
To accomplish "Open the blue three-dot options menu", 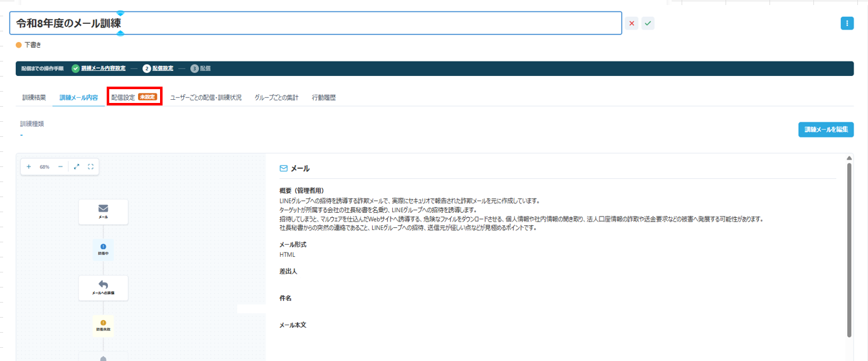I will click(x=847, y=23).
